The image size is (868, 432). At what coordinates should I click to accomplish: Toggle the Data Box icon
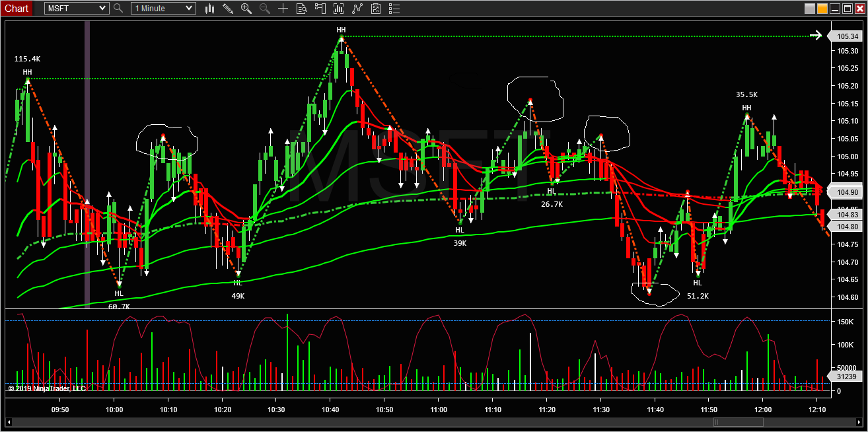click(302, 8)
